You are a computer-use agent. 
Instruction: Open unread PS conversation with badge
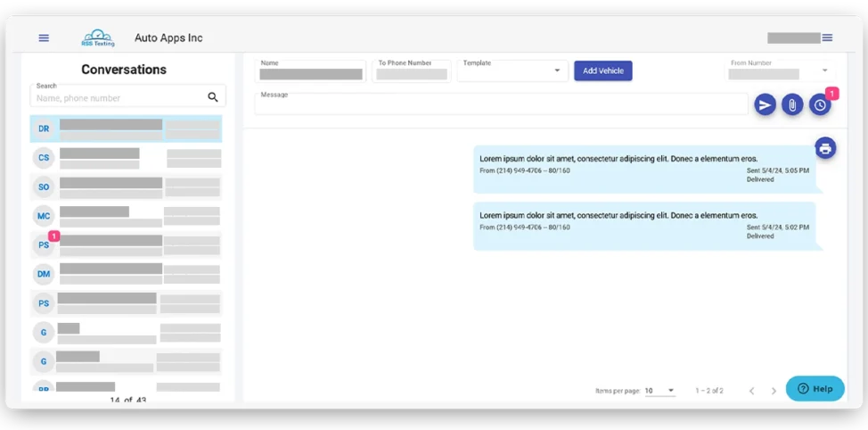(x=126, y=244)
